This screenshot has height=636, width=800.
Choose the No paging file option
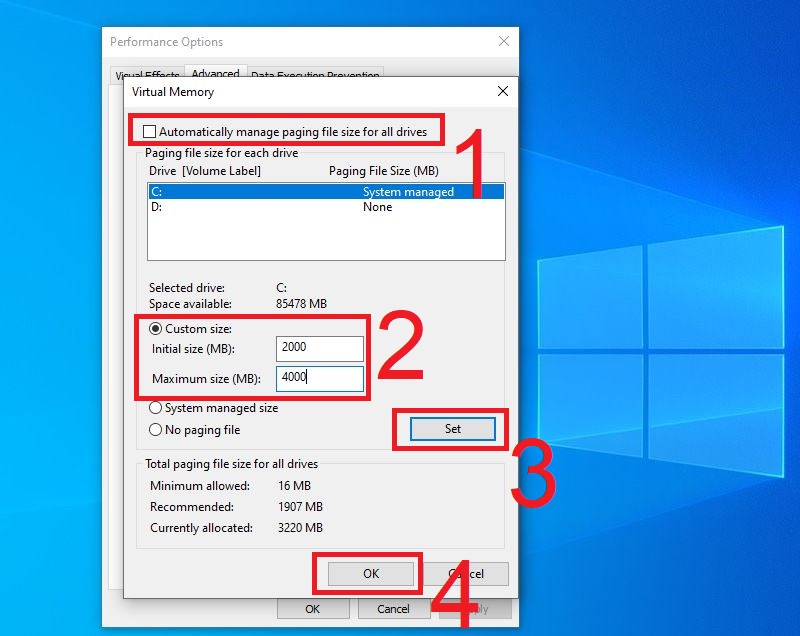click(156, 430)
